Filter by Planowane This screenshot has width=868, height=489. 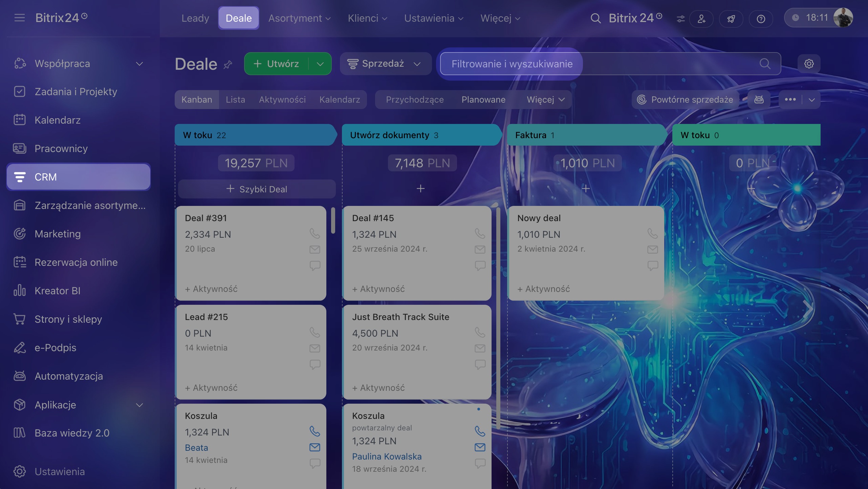483,100
